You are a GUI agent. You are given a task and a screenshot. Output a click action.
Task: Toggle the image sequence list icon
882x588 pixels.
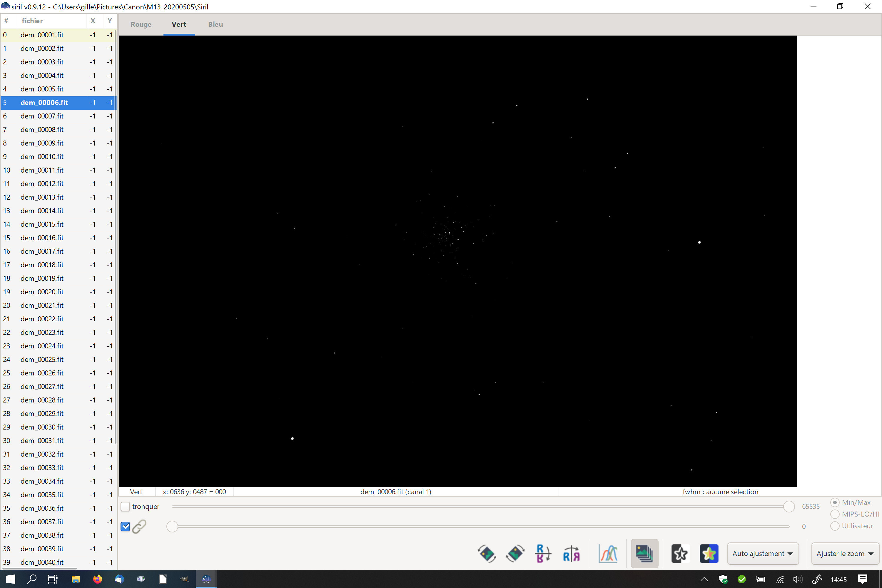(x=644, y=554)
